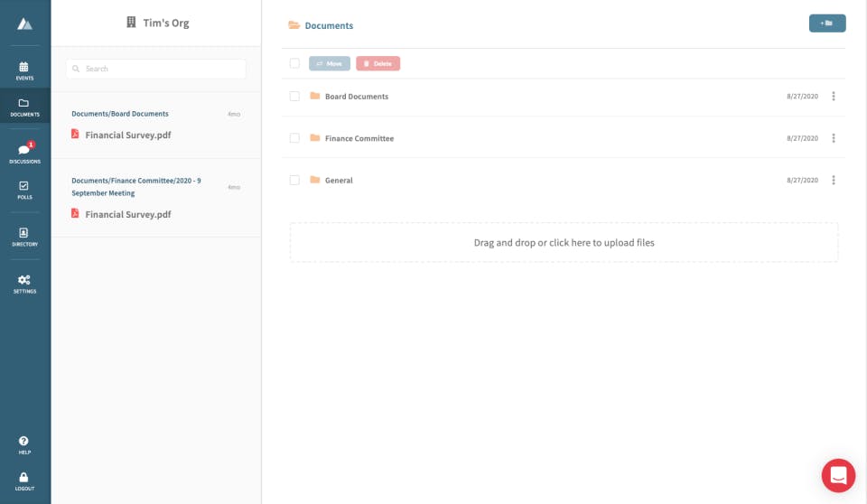This screenshot has width=867, height=504.
Task: Open the Finance Committee three-dot menu
Action: point(833,138)
